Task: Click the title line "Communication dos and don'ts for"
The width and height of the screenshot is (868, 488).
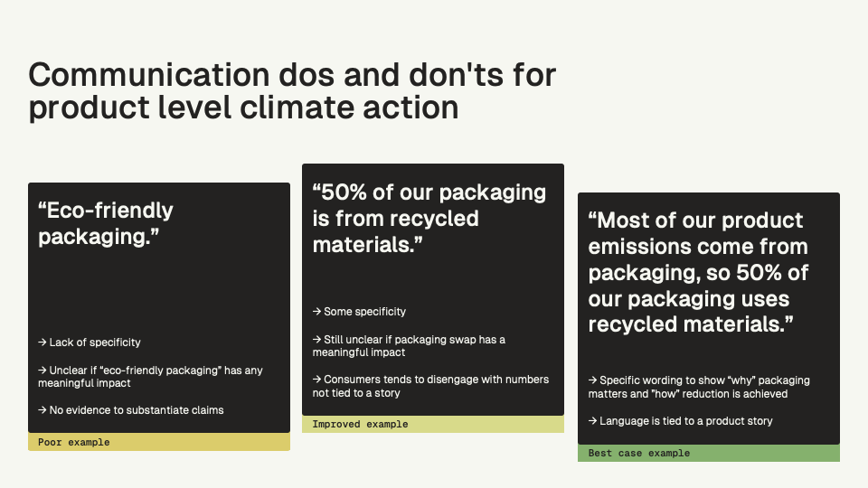Action: click(x=292, y=75)
